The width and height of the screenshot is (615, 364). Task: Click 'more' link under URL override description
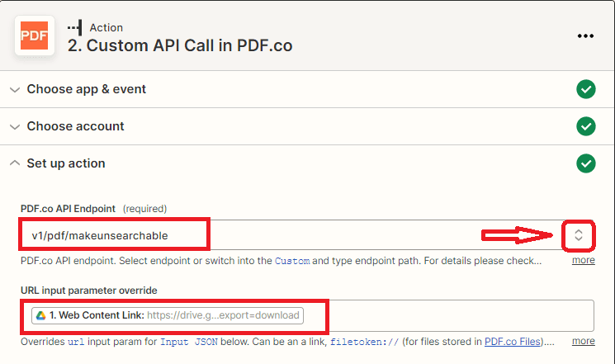pyautogui.click(x=583, y=341)
